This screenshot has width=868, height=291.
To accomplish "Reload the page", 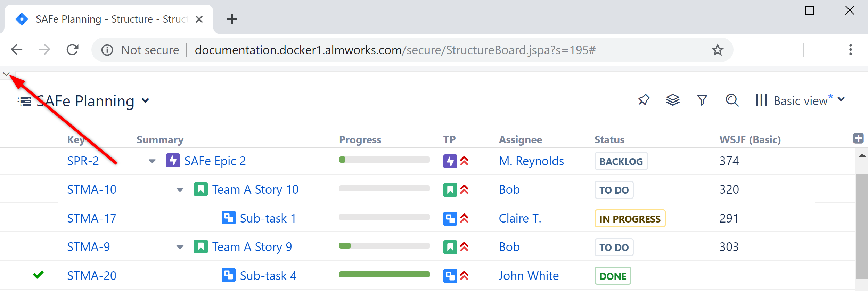I will coord(72,50).
